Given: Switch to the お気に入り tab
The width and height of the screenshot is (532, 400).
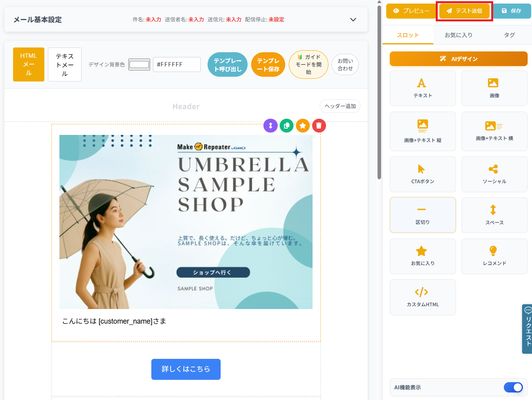Looking at the screenshot, I should tap(458, 35).
